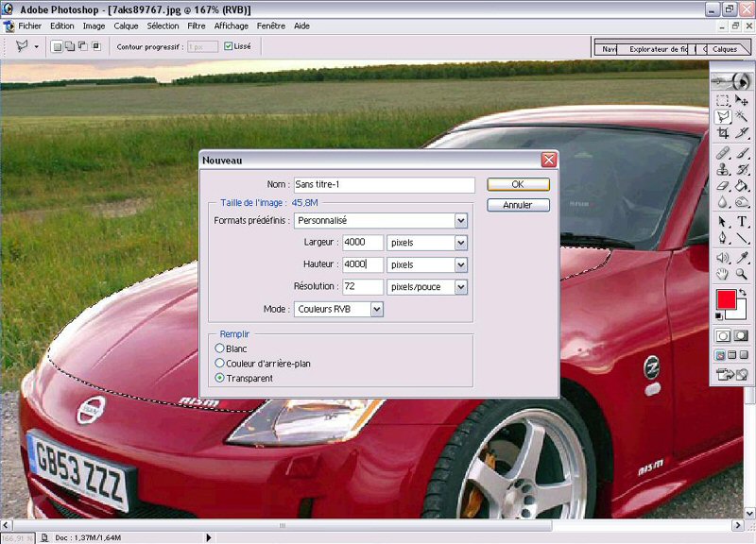
Task: Open the Sélection menu
Action: pos(163,26)
